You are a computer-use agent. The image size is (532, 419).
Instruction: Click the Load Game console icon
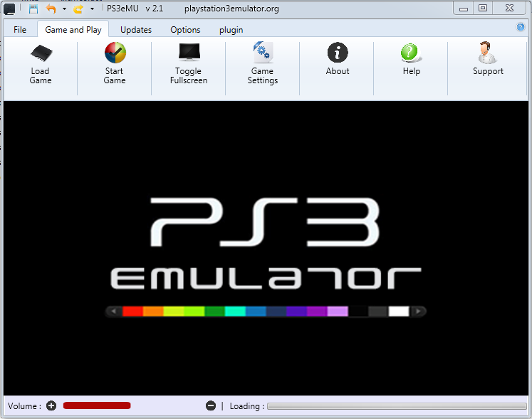click(x=41, y=53)
